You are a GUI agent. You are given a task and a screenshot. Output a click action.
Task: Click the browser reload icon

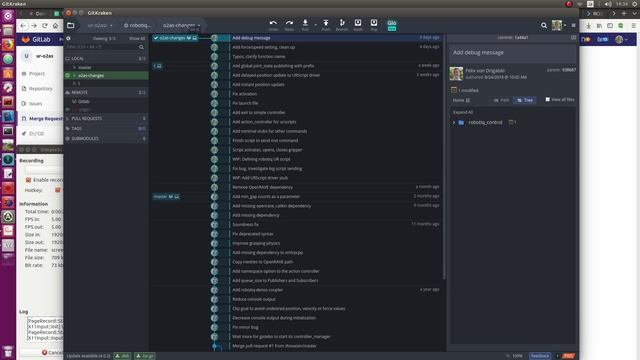pyautogui.click(x=44, y=26)
